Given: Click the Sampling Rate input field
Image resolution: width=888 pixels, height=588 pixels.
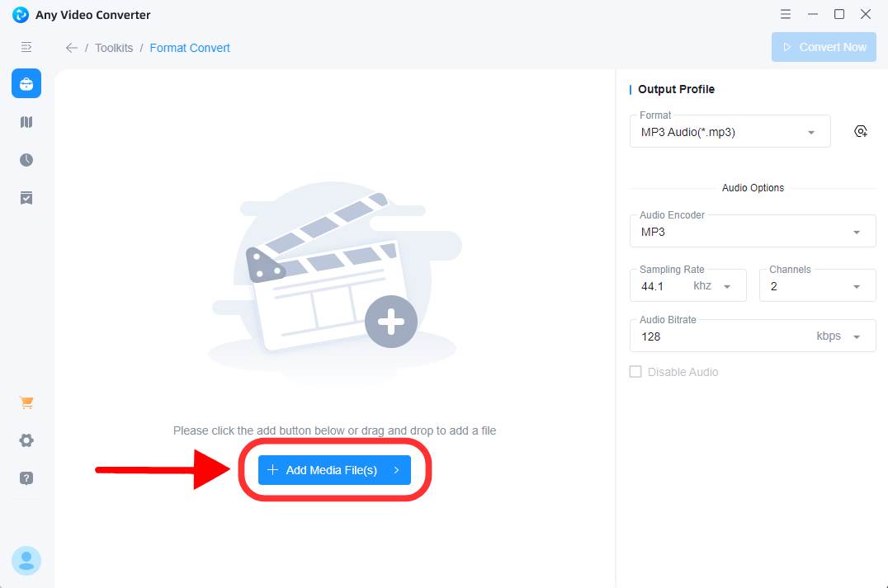Looking at the screenshot, I should (x=664, y=286).
